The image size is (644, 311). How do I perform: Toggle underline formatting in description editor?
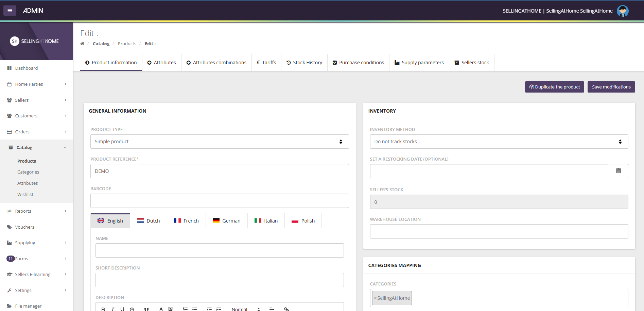point(122,309)
